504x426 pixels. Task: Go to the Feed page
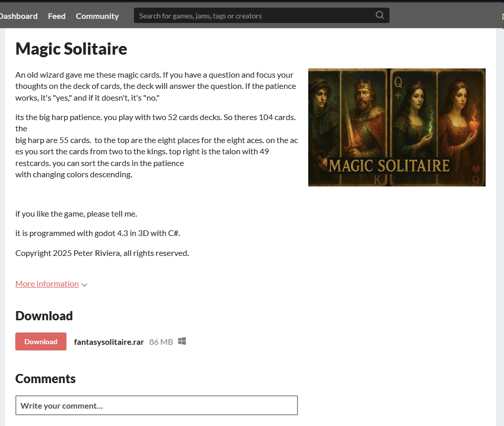click(x=57, y=16)
